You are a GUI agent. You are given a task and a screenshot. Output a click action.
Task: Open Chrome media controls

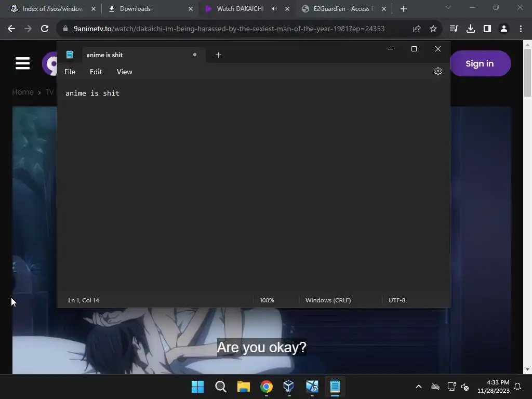(x=454, y=29)
